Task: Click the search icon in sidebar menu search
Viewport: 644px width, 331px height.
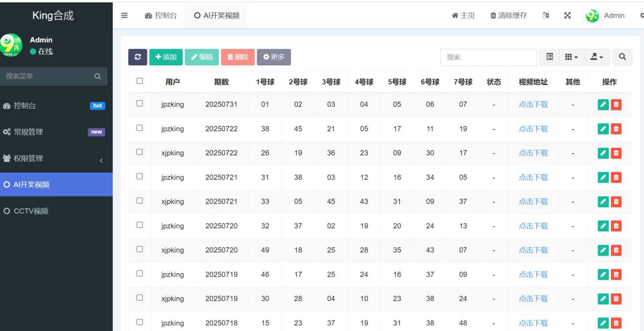Action: coord(98,76)
